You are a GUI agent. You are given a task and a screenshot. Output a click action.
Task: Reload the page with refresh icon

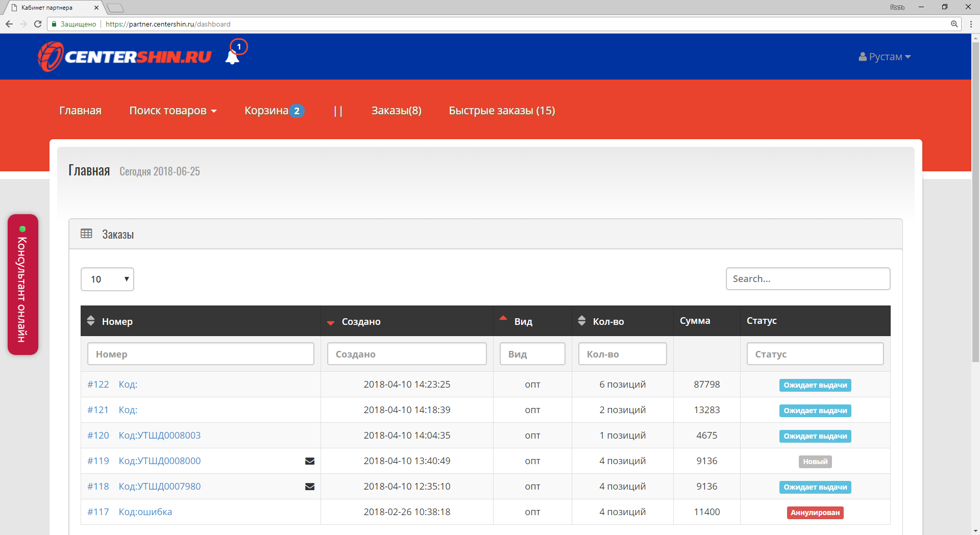(38, 24)
